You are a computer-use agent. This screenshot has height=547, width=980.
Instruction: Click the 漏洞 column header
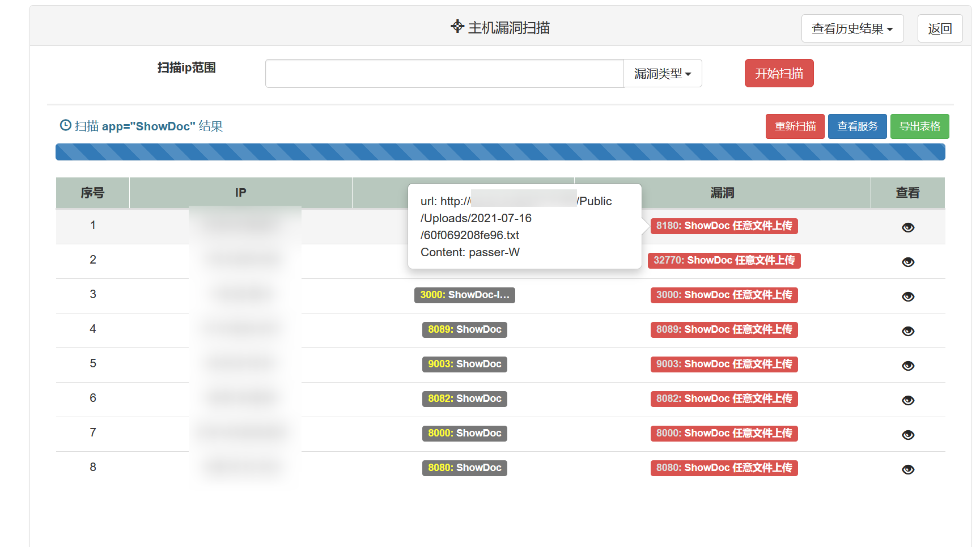pyautogui.click(x=723, y=193)
